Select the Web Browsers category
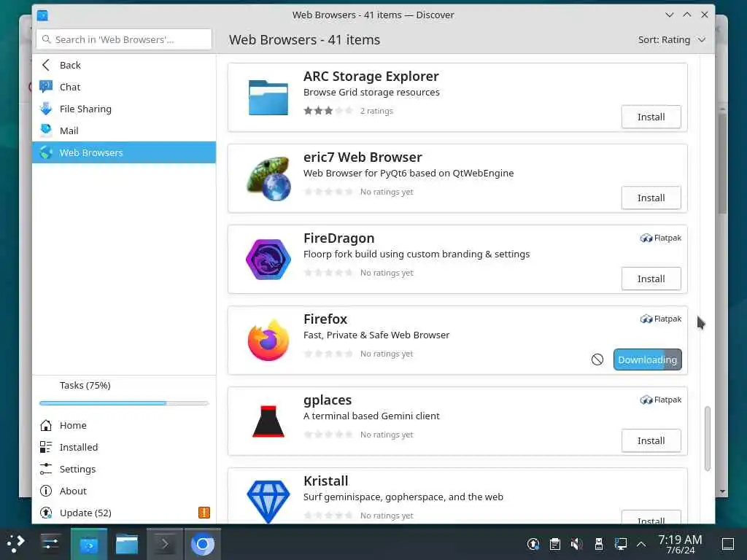The width and height of the screenshot is (747, 560). click(x=124, y=152)
